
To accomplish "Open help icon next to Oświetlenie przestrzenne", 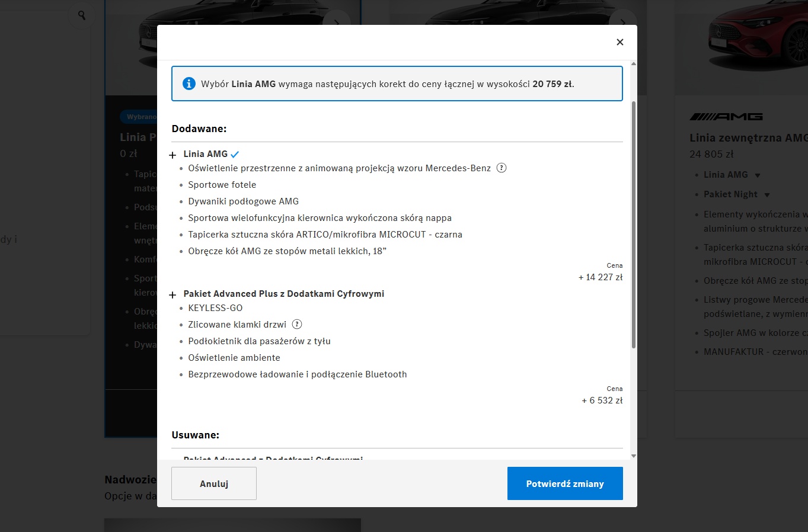I will pos(502,168).
